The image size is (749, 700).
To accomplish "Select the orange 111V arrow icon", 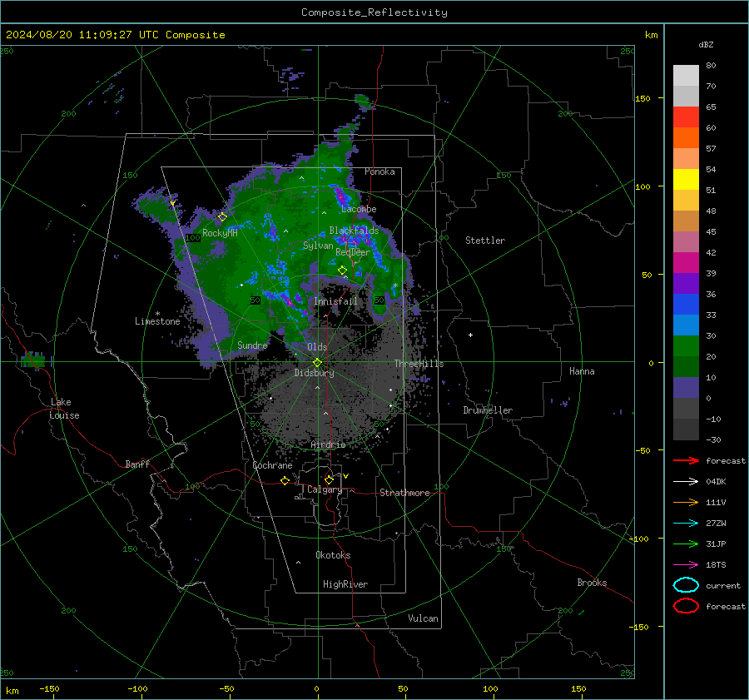I will point(686,502).
